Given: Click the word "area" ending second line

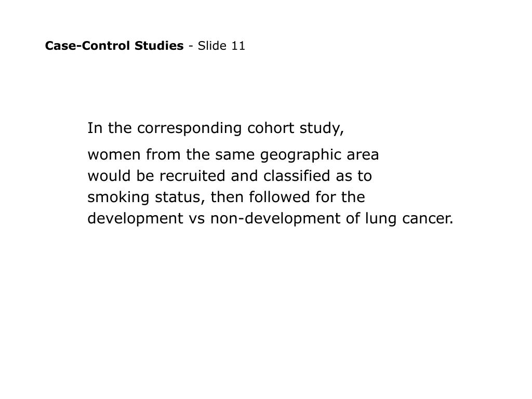Looking at the screenshot, I should click(x=362, y=155).
